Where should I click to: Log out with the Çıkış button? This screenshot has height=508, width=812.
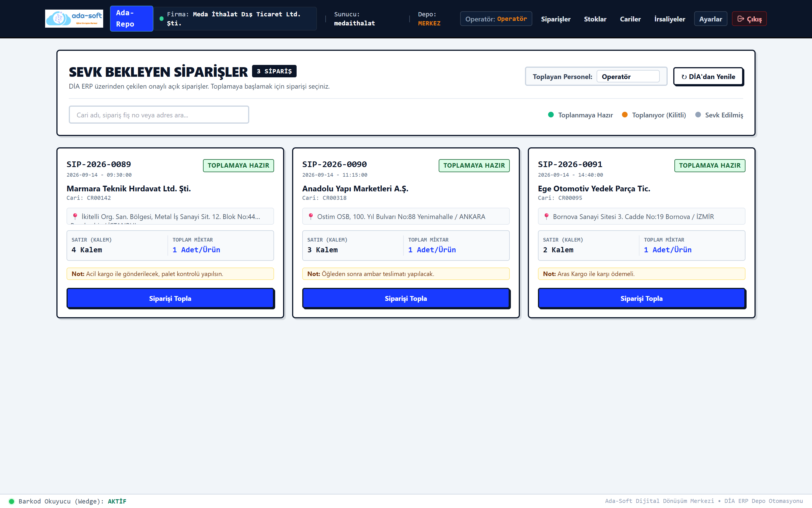click(x=749, y=19)
